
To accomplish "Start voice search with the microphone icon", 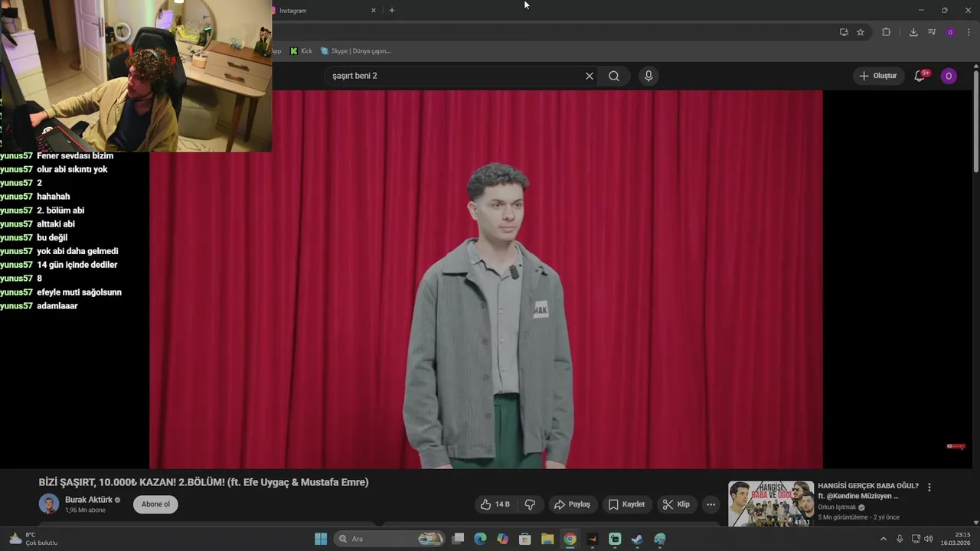I will point(648,76).
